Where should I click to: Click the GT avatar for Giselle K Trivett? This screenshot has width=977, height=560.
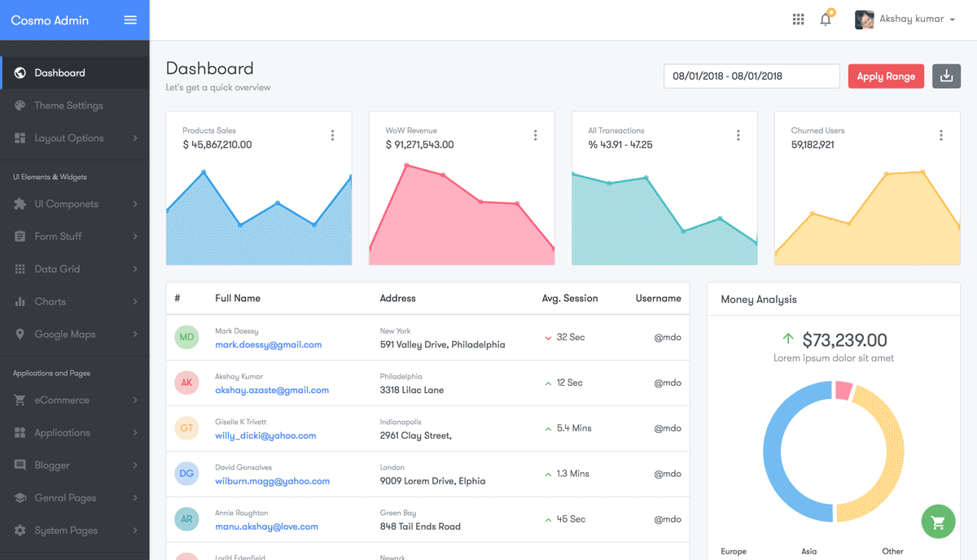coord(187,428)
